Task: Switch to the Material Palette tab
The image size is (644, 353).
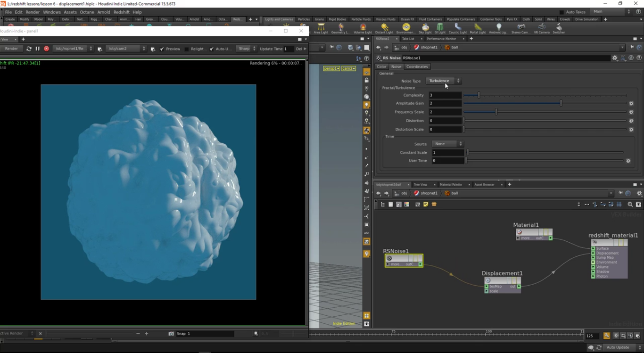Action: [451, 185]
